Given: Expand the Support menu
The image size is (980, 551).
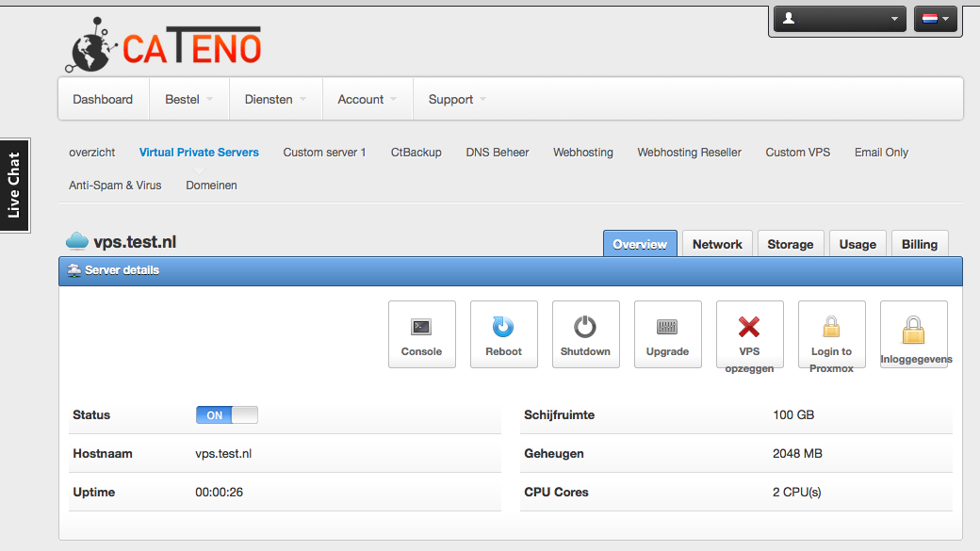Looking at the screenshot, I should tap(457, 99).
